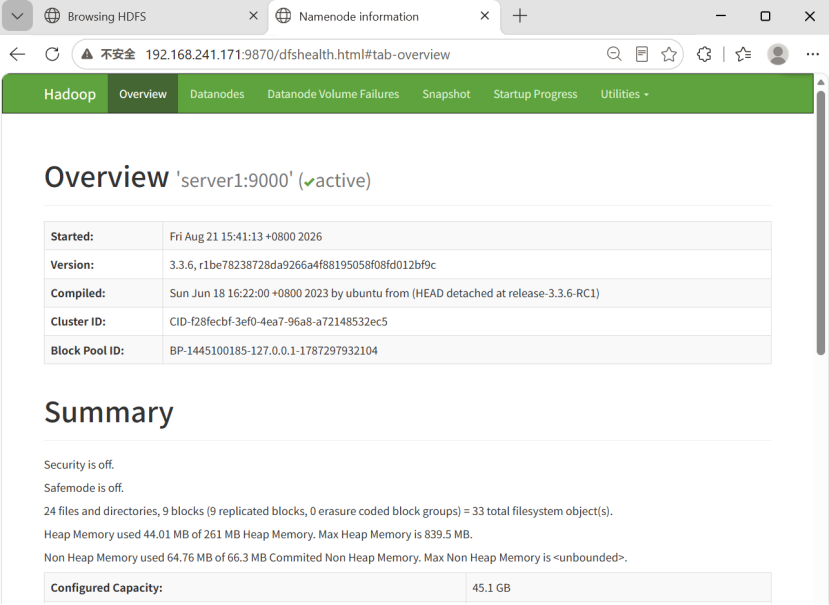Click the 'server1:9000' active status text
Screen dimensions: 829x605
(x=273, y=180)
